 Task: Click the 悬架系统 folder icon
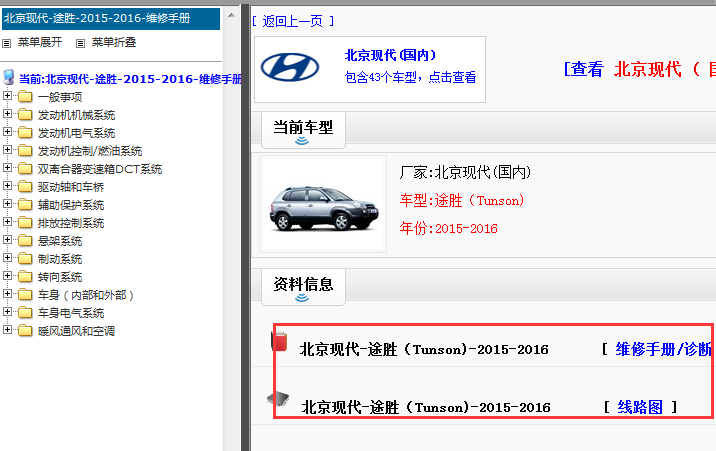25,241
